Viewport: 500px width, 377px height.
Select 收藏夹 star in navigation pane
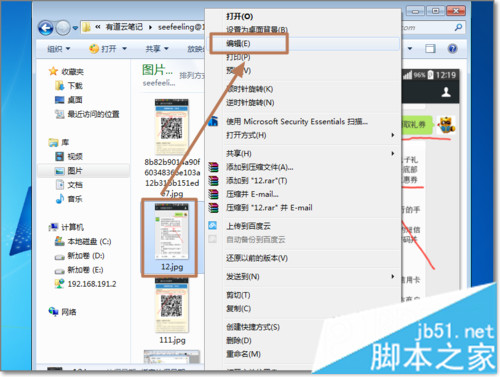coord(66,71)
